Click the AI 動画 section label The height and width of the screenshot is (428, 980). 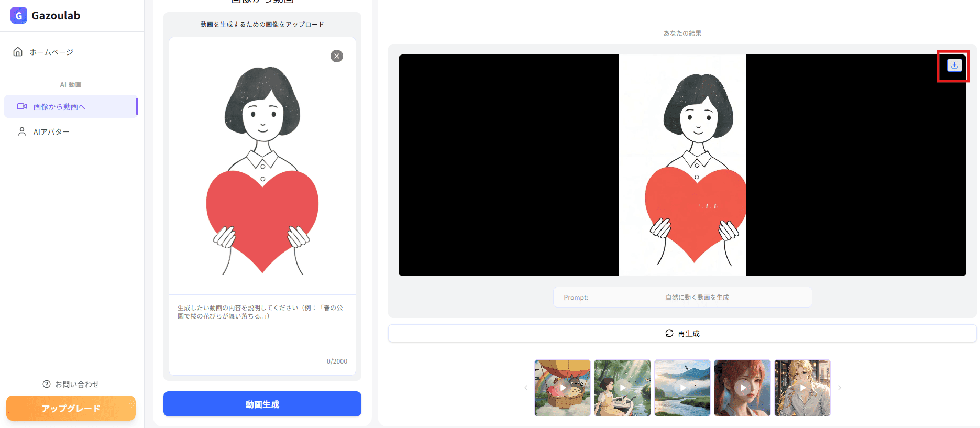(x=71, y=84)
